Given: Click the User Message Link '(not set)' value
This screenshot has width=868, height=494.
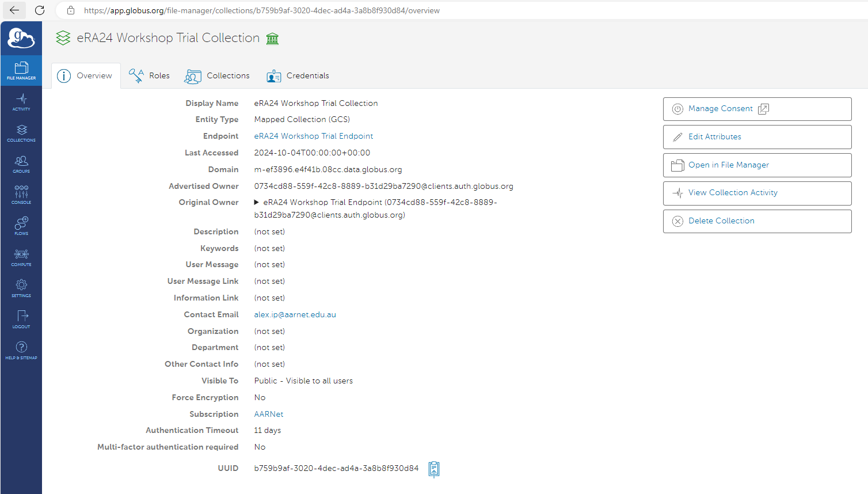Looking at the screenshot, I should (x=269, y=281).
